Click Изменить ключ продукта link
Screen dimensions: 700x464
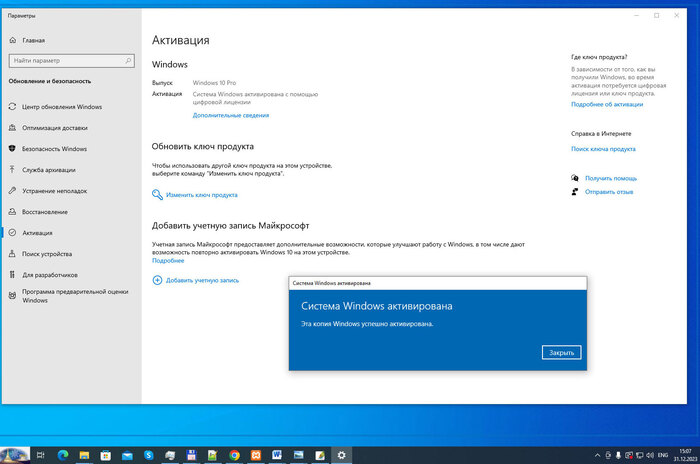pos(201,195)
